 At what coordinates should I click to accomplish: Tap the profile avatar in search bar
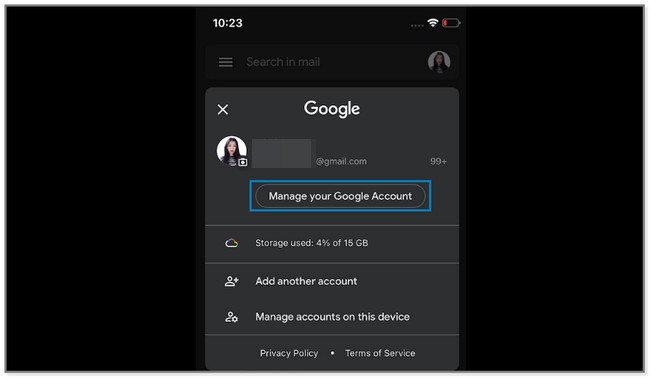[x=439, y=62]
